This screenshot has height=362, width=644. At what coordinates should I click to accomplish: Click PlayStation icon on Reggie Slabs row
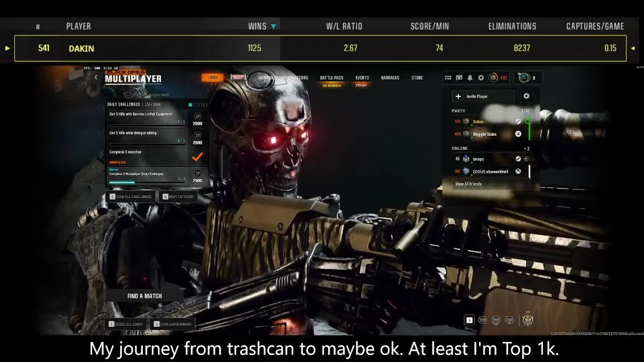coord(518,134)
